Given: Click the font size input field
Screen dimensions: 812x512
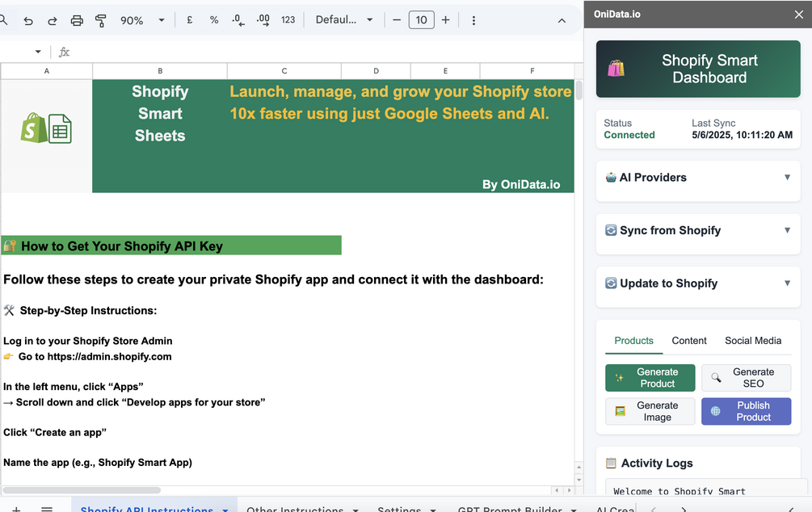Looking at the screenshot, I should tap(422, 20).
